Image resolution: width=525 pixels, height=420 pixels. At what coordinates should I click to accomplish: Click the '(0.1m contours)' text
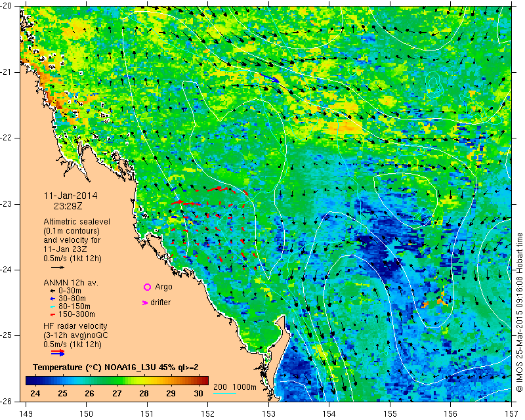[x=72, y=231]
